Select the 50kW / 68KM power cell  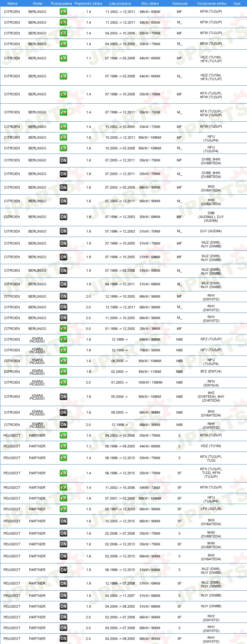click(x=150, y=217)
